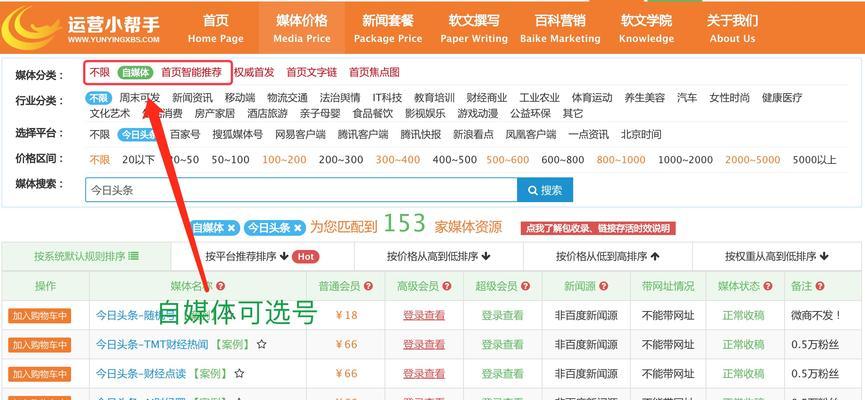Remove the 今日头条 filter tag

[298, 227]
